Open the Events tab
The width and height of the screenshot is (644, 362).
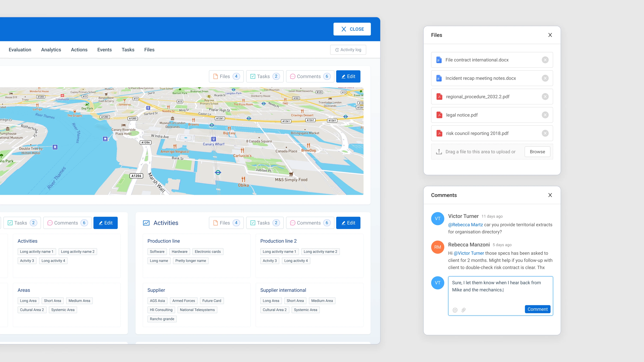coord(105,49)
